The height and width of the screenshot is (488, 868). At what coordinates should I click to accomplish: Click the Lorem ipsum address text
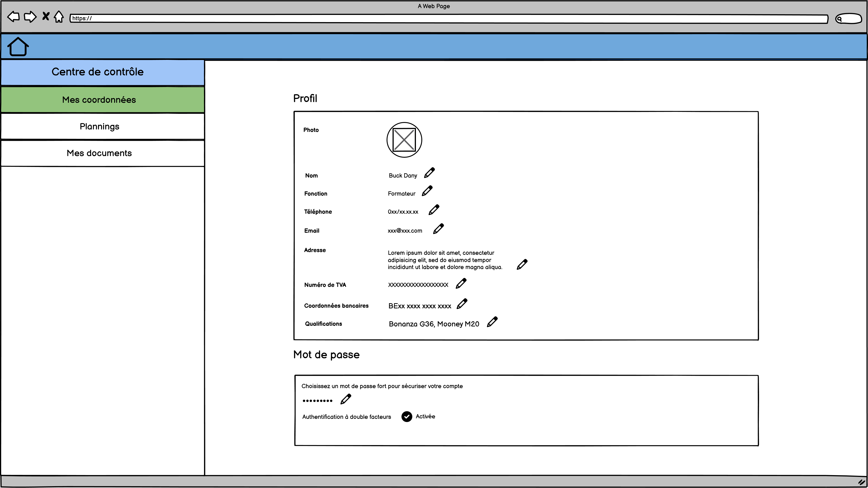445,260
